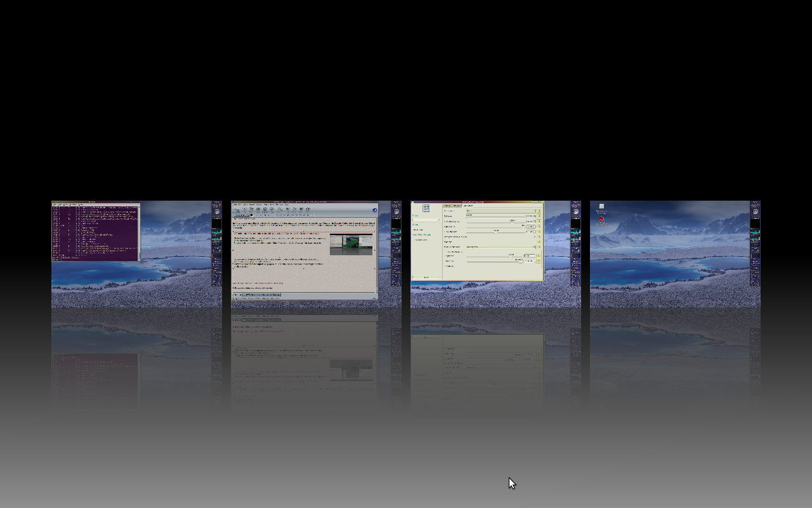Click the plugin icon atop the CompizConfig sidebar

point(426,208)
